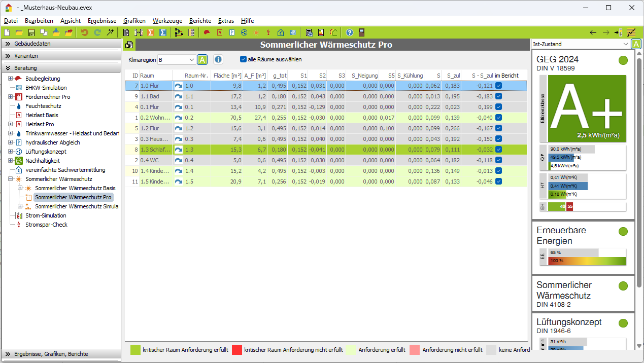The width and height of the screenshot is (644, 363).
Task: Toggle the 'alle Räume auswählen' checkbox
Action: [x=243, y=59]
